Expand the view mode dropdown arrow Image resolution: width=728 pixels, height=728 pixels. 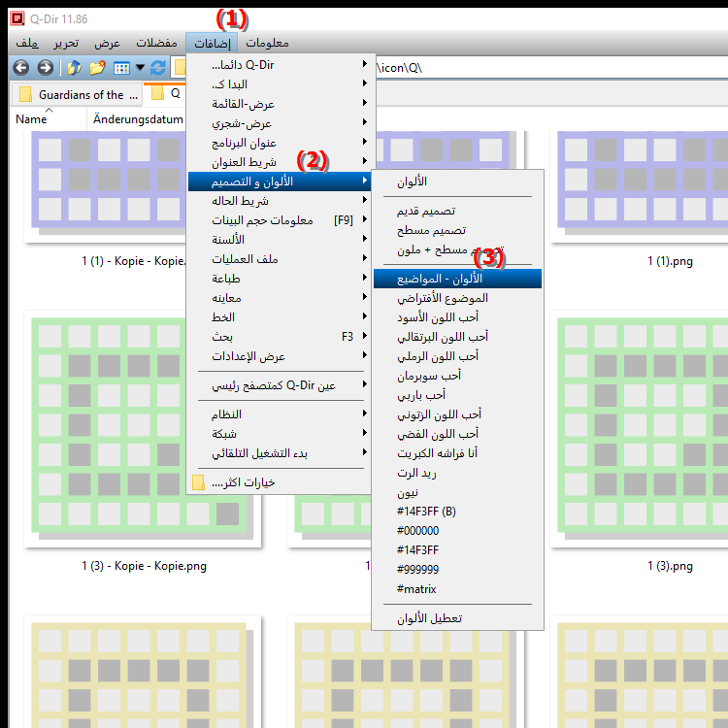[140, 68]
